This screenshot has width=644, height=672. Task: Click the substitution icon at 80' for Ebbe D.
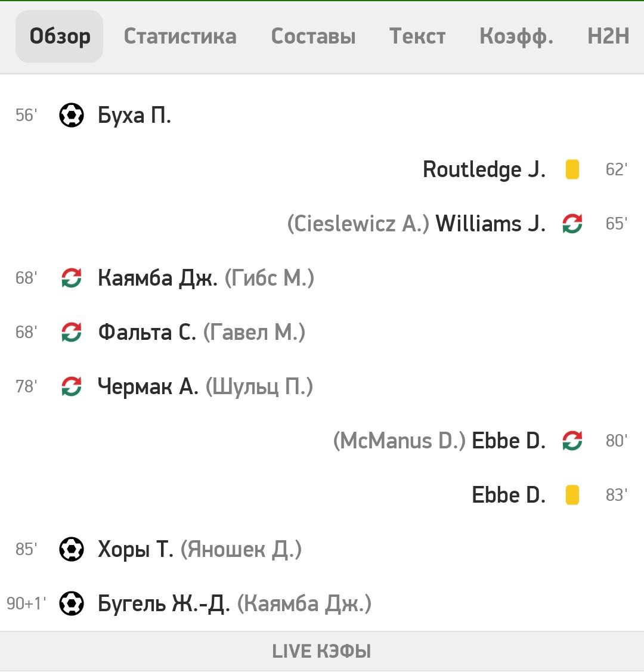coord(572,441)
